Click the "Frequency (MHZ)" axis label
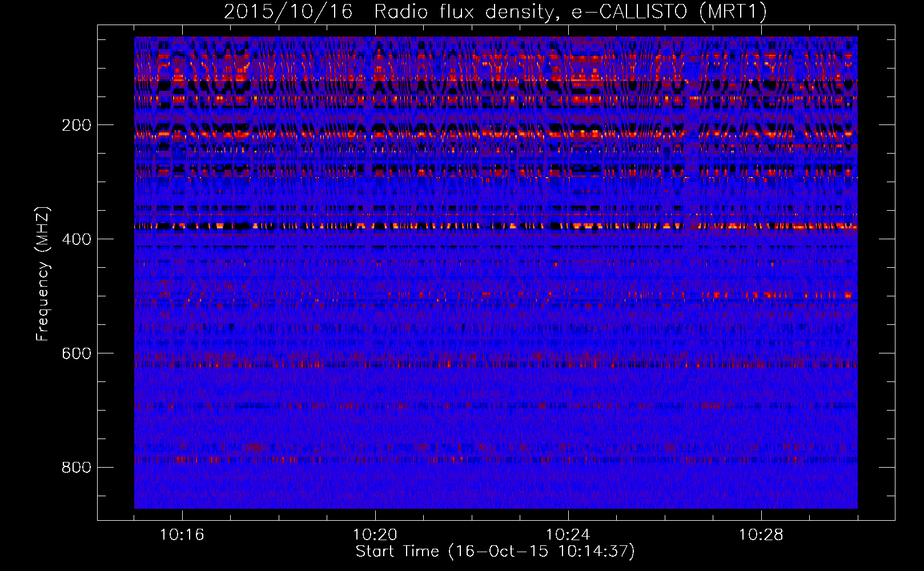Screen dimensions: 924x571 (43, 274)
